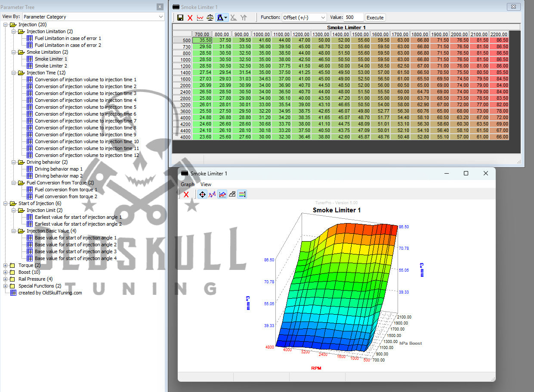Image resolution: width=534 pixels, height=392 pixels.
Task: Open the Graph menu in Smoke Limiter window
Action: tap(188, 184)
